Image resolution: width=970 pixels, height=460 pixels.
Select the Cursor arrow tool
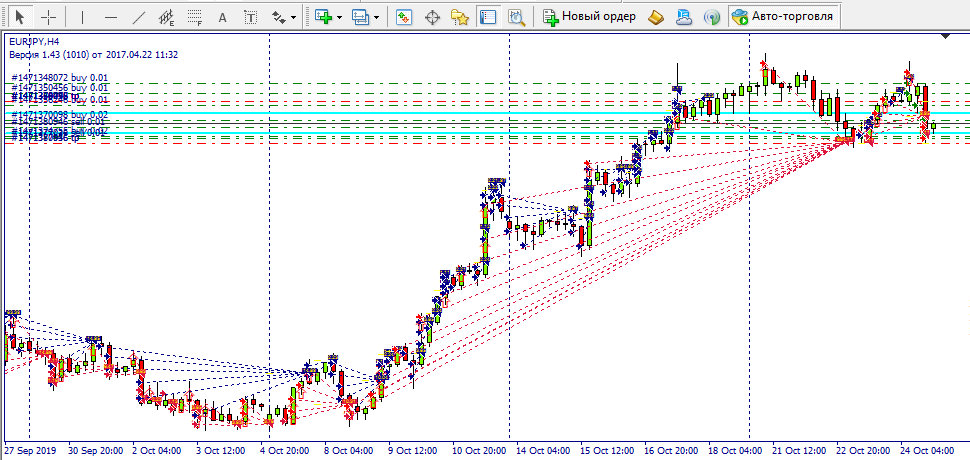(x=21, y=17)
